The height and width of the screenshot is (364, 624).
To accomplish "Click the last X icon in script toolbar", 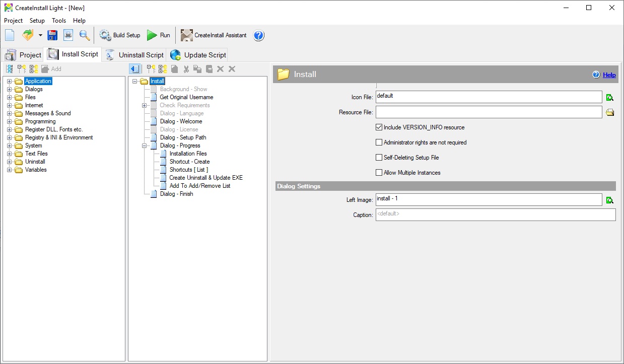I will coord(232,69).
